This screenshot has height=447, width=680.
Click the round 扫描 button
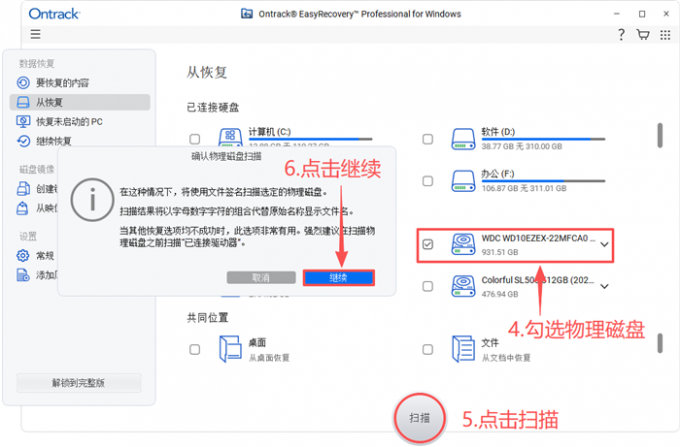pyautogui.click(x=419, y=418)
